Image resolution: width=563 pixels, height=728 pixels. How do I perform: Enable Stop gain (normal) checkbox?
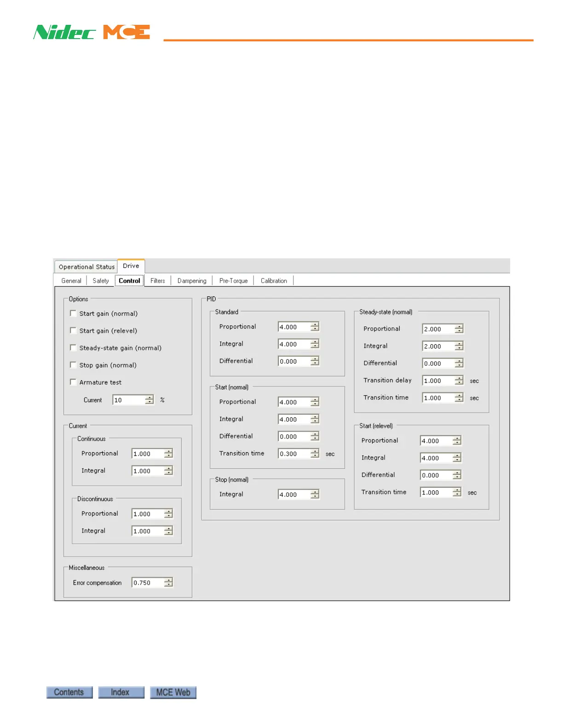(x=73, y=365)
